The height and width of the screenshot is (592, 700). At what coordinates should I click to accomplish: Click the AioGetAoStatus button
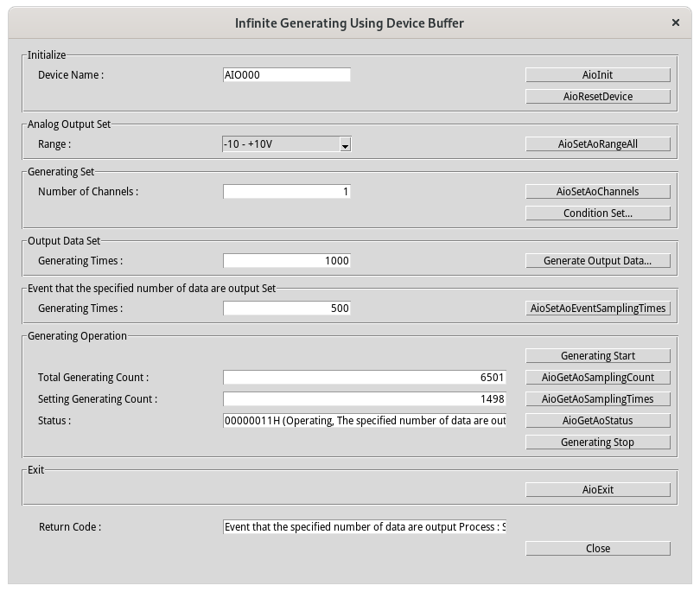[598, 421]
